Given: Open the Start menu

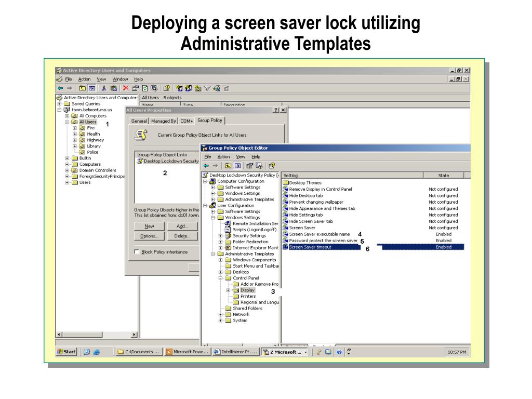Looking at the screenshot, I should coord(66,352).
